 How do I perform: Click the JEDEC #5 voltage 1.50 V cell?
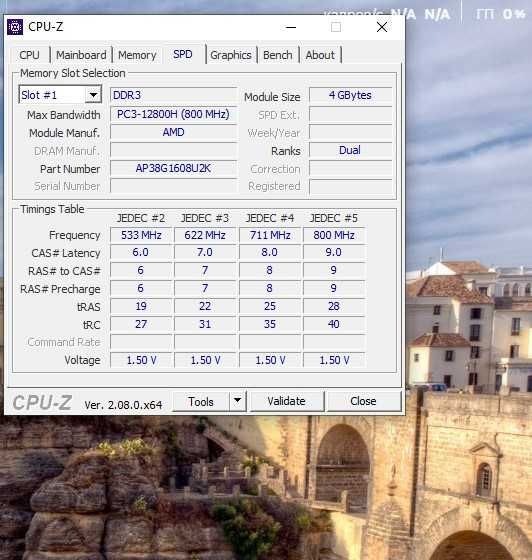pos(333,360)
